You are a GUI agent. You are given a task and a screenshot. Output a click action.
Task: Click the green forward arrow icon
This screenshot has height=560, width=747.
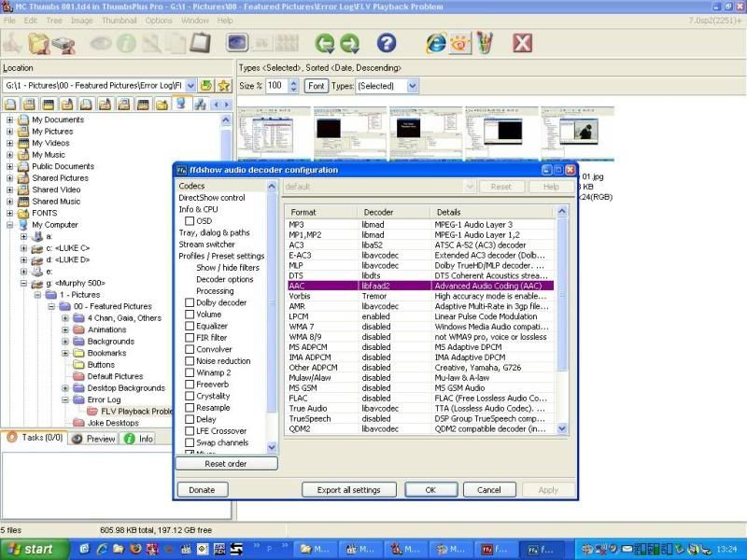point(349,43)
